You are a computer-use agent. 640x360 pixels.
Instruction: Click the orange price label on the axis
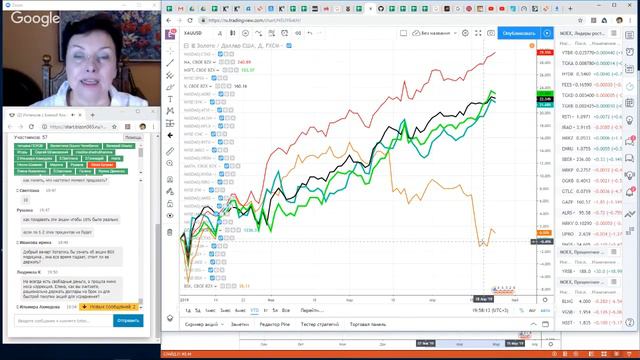544,233
